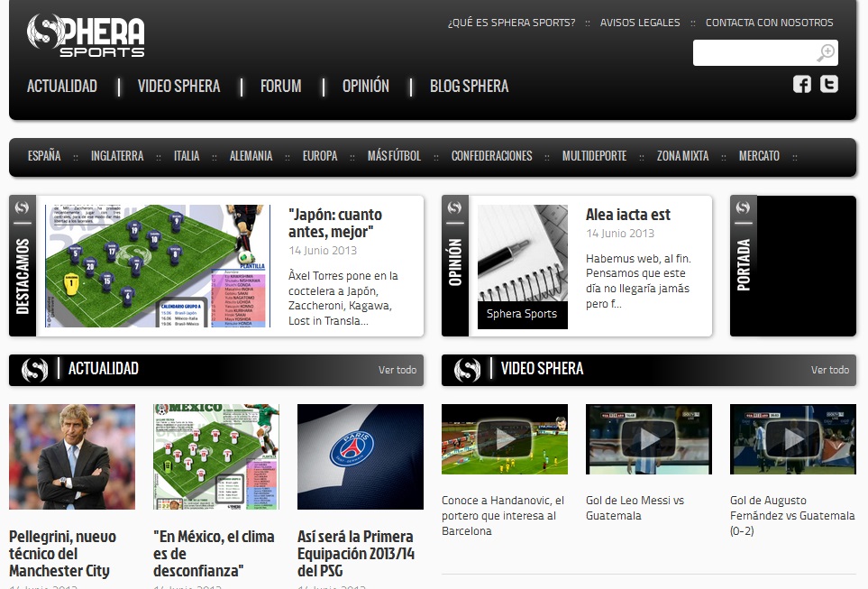Open "En México, el clima" headline
Image resolution: width=868 pixels, height=589 pixels.
pos(214,554)
